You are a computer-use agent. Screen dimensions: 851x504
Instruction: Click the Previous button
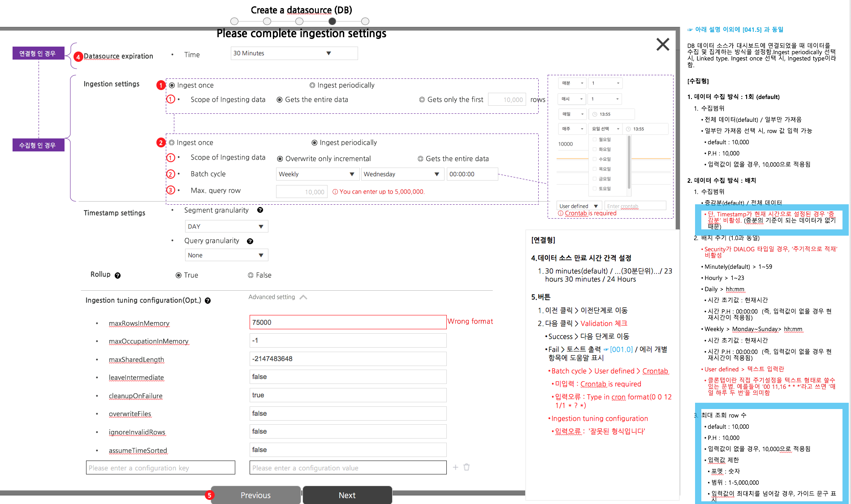tap(255, 495)
